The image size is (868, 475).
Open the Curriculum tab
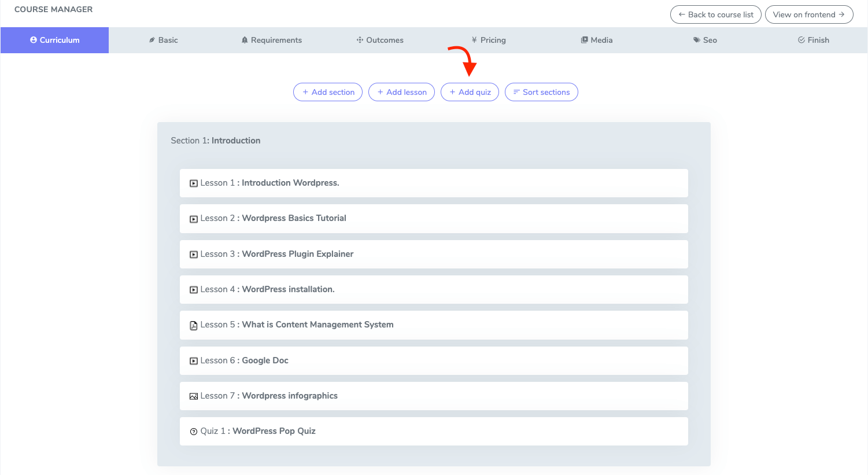(54, 40)
